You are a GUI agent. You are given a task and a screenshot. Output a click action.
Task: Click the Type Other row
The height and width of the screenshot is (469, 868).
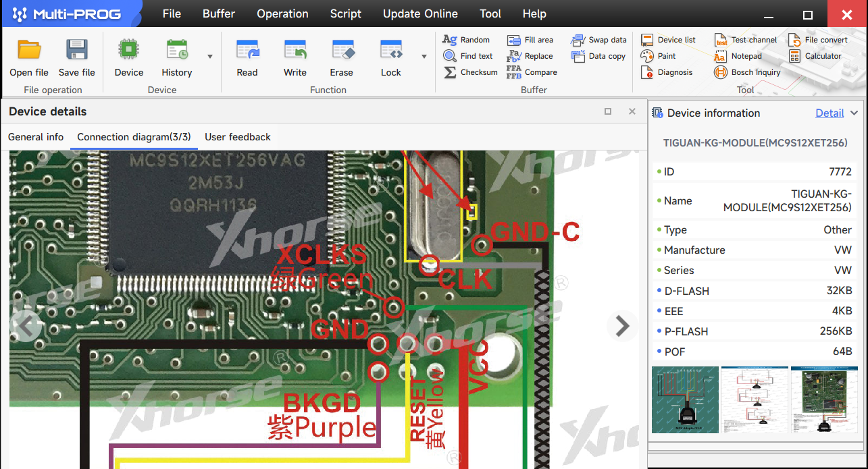(x=754, y=229)
